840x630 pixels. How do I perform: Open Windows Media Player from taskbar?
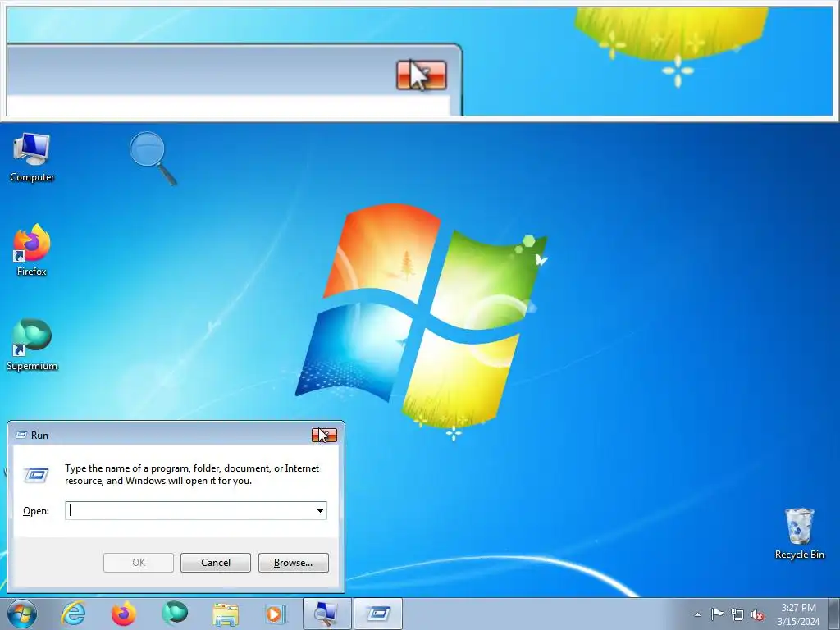pyautogui.click(x=276, y=614)
